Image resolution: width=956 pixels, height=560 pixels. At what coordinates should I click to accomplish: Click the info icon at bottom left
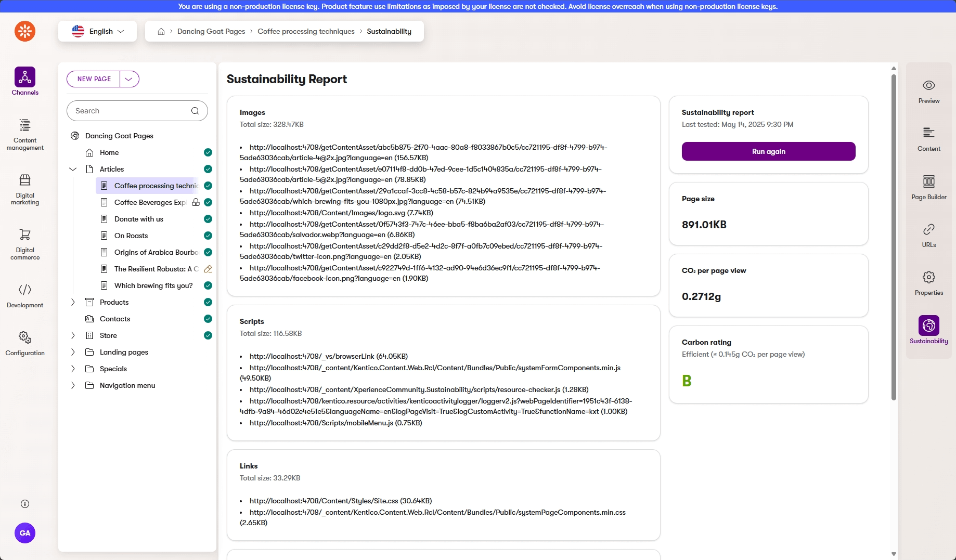pos(25,504)
